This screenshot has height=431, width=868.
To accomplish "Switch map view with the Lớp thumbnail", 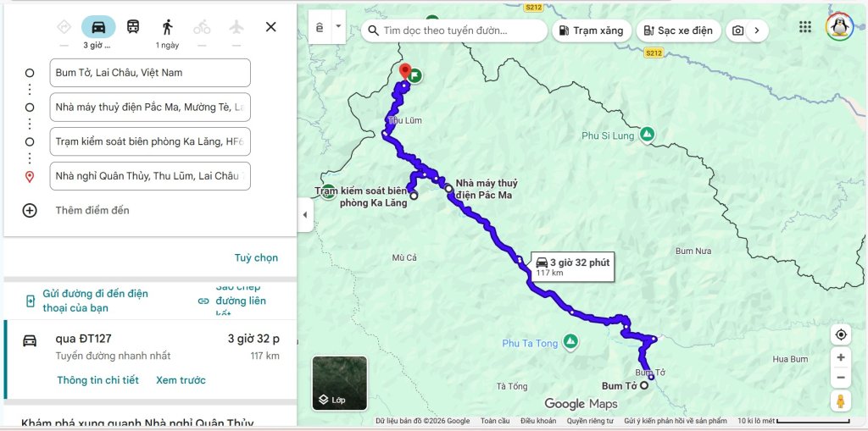I will point(339,383).
